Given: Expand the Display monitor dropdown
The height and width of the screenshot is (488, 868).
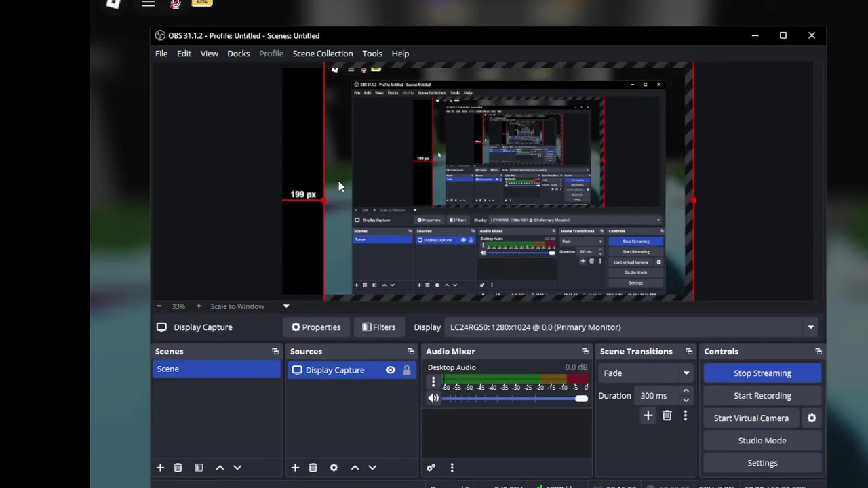Looking at the screenshot, I should click(810, 327).
